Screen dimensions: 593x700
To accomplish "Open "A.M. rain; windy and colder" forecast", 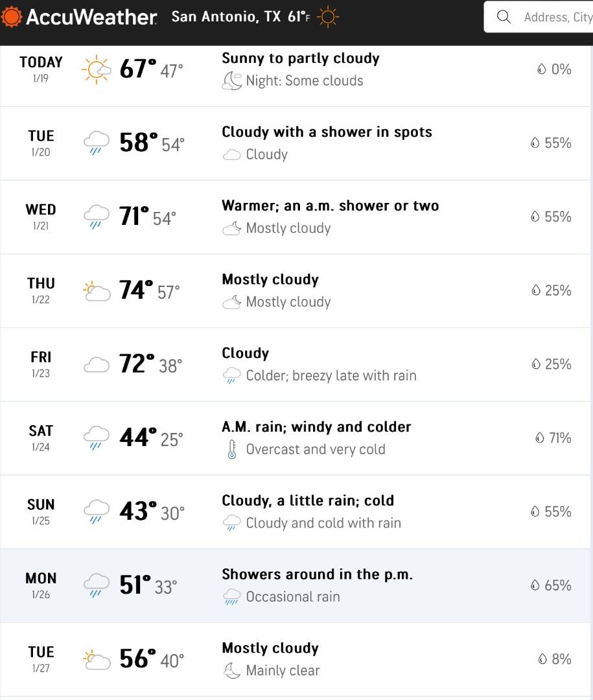I will pyautogui.click(x=316, y=427).
